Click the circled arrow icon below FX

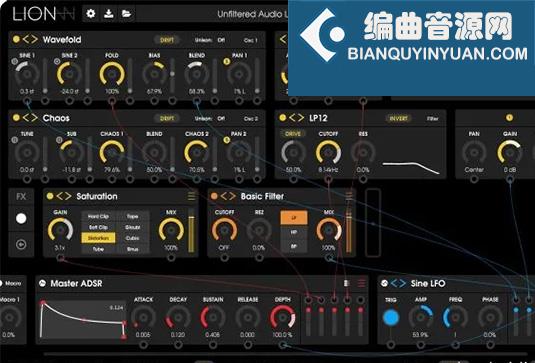[x=21, y=244]
